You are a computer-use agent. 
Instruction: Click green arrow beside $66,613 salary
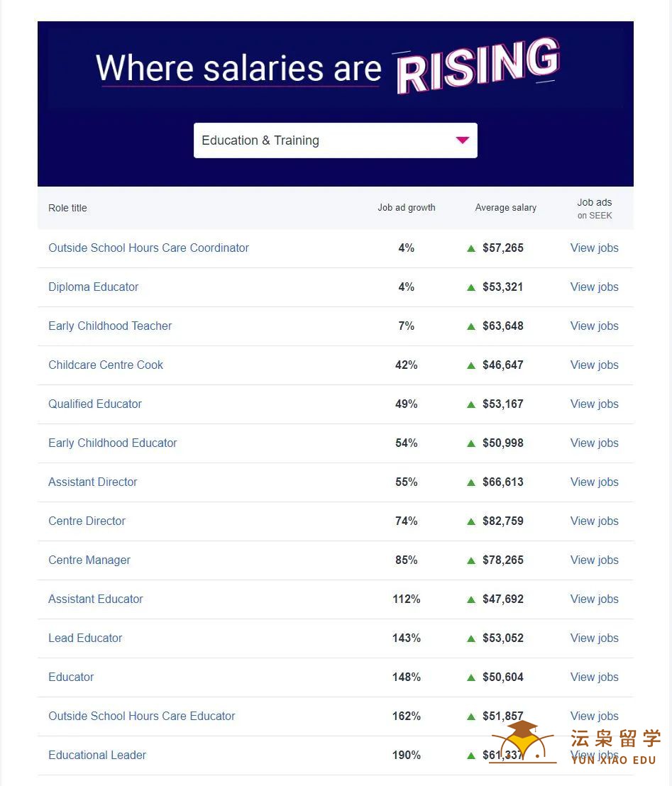(471, 482)
